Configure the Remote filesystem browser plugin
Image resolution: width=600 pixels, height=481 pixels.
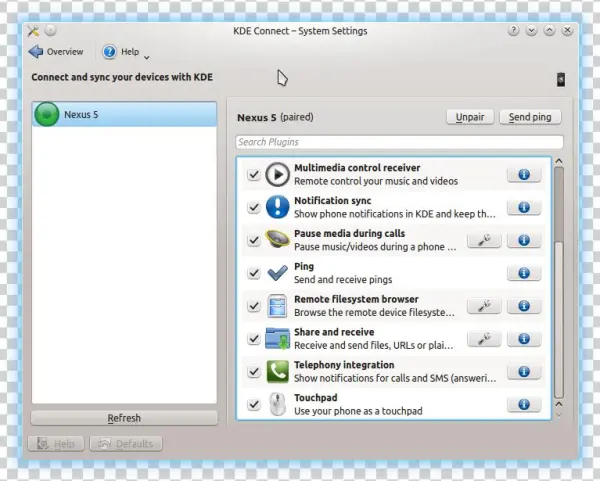pos(484,306)
